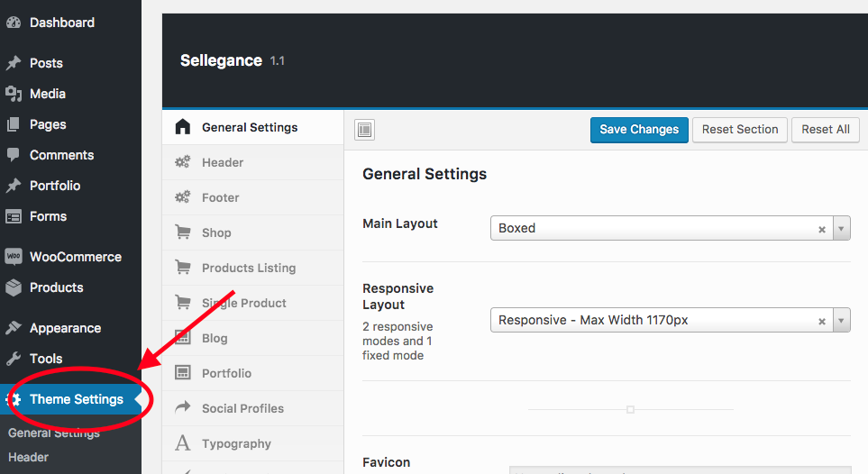Click the Forms icon in sidebar
The image size is (868, 474).
(x=14, y=216)
